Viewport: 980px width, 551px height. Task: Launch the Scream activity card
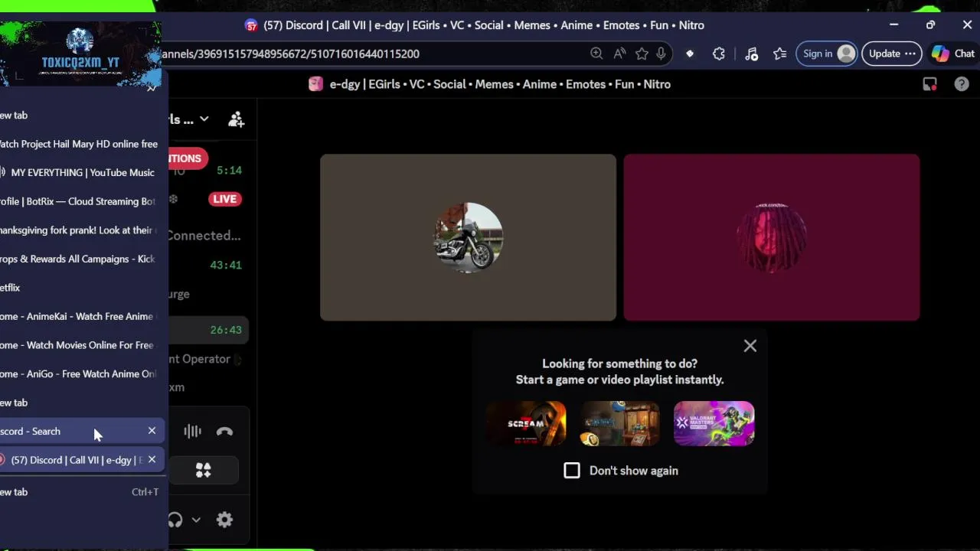pos(526,423)
